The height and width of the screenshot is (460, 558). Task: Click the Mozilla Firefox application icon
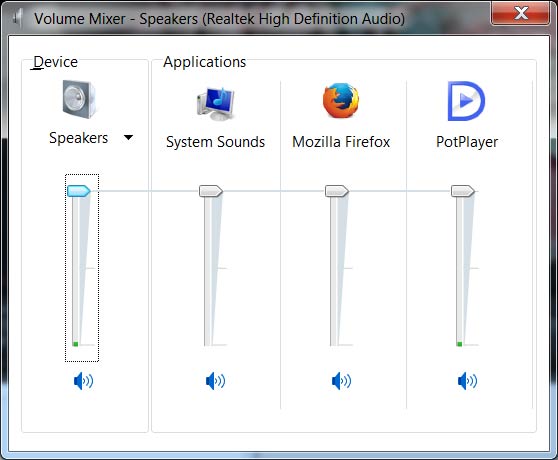pyautogui.click(x=341, y=100)
